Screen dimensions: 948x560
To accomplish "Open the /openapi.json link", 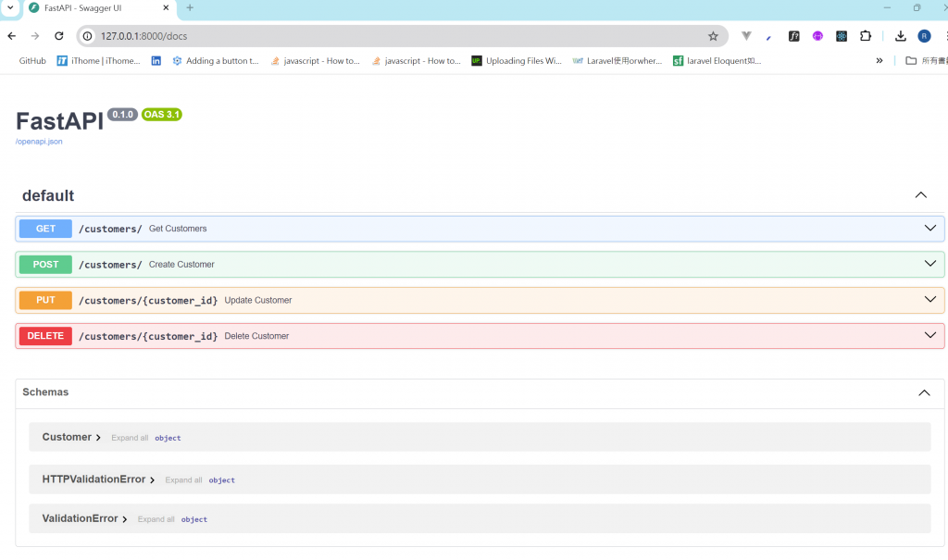I will click(39, 142).
